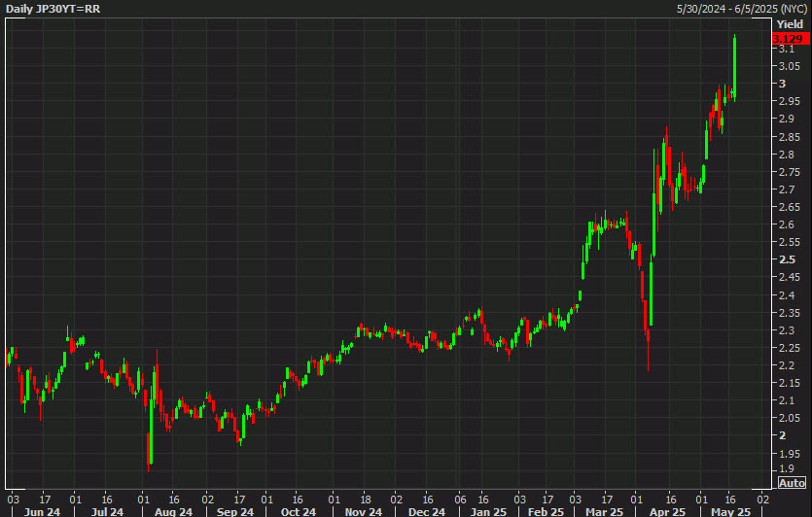Click the Daily JP30YT=RR chart title

53,9
